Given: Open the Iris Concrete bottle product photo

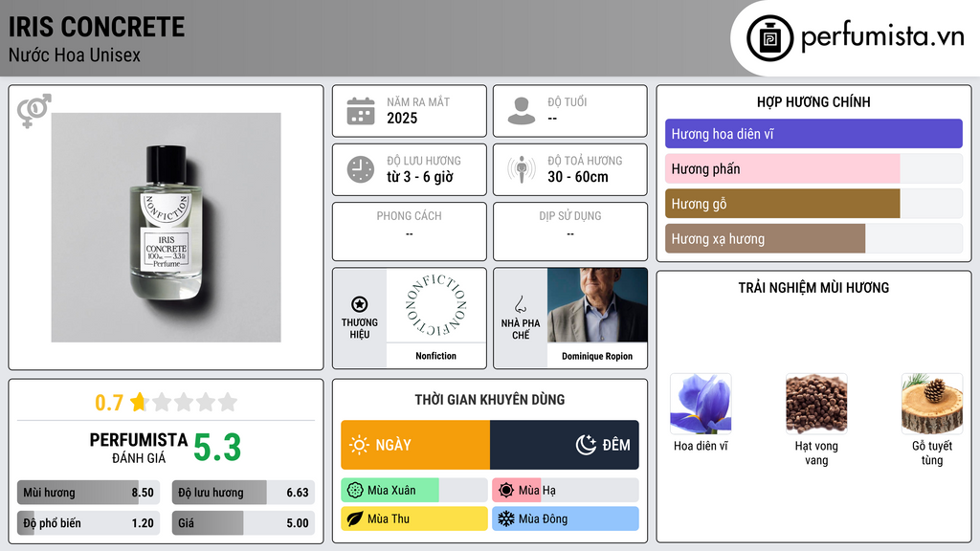Looking at the screenshot, I should [x=167, y=228].
